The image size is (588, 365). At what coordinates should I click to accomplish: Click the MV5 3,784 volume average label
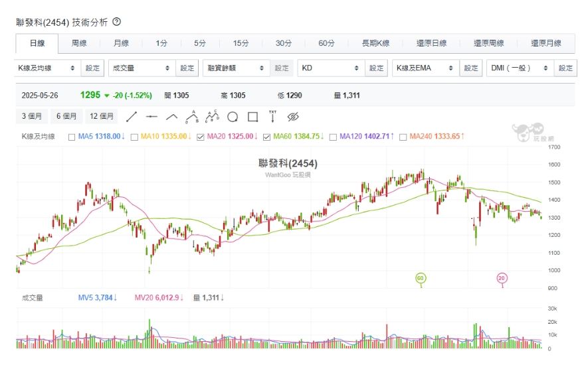pyautogui.click(x=98, y=297)
